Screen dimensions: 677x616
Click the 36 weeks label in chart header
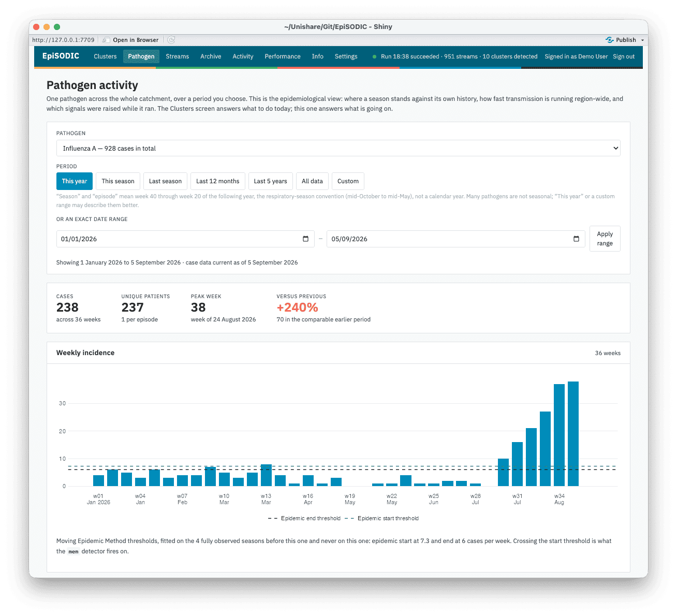(x=608, y=353)
